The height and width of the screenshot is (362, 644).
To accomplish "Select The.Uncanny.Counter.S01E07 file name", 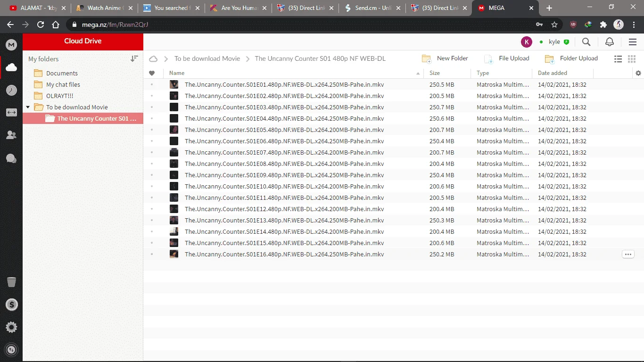I will pos(284,152).
